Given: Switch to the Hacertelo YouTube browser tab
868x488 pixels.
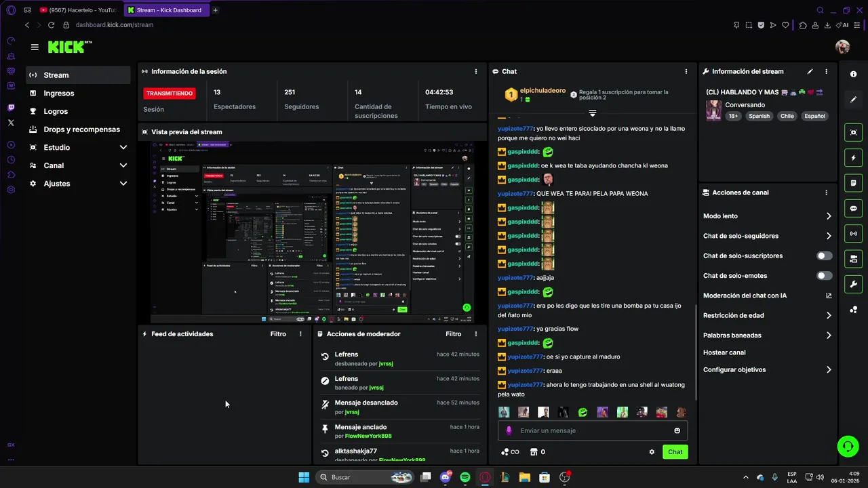Looking at the screenshot, I should click(x=79, y=10).
